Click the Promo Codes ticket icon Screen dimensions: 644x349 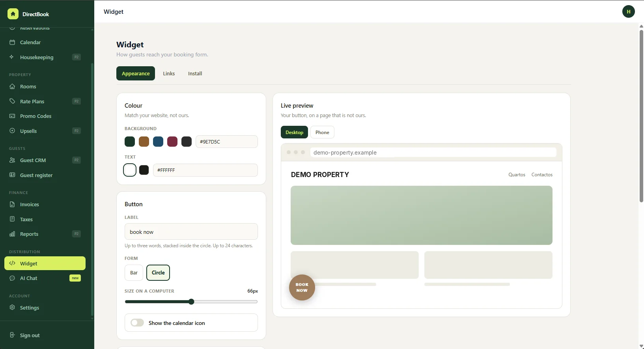click(x=12, y=116)
